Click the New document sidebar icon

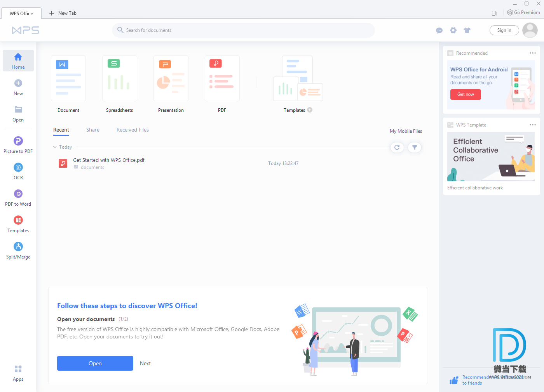(x=18, y=83)
